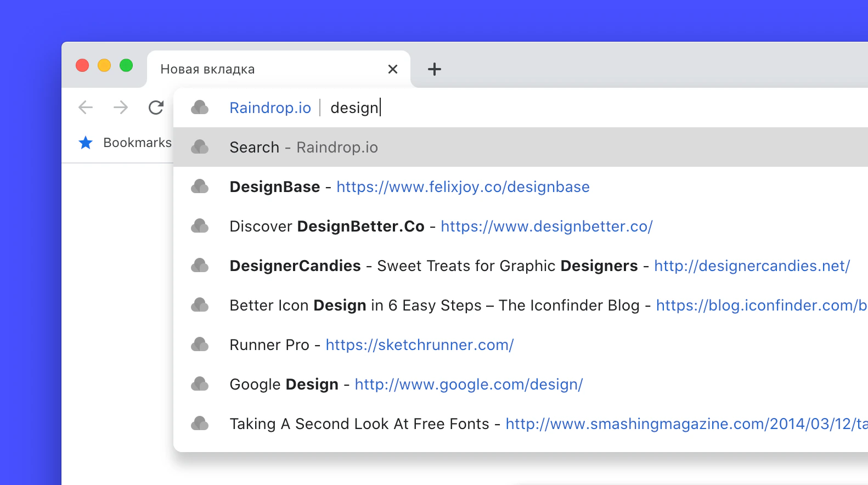This screenshot has height=485, width=868.
Task: Click cloud icon next to Taking A Second Look
Action: coord(200,424)
